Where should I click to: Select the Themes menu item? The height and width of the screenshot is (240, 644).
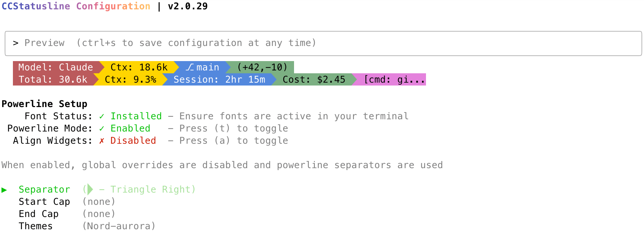pyautogui.click(x=36, y=226)
